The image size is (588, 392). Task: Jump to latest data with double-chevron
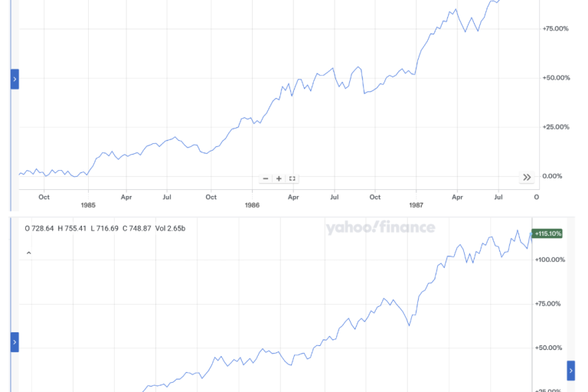(x=527, y=178)
